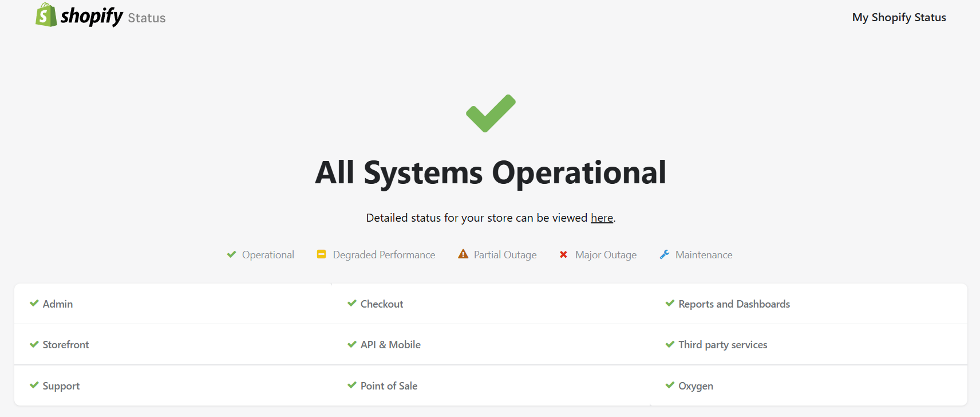Click the yellow Degraded Performance legend icon

[x=322, y=254]
